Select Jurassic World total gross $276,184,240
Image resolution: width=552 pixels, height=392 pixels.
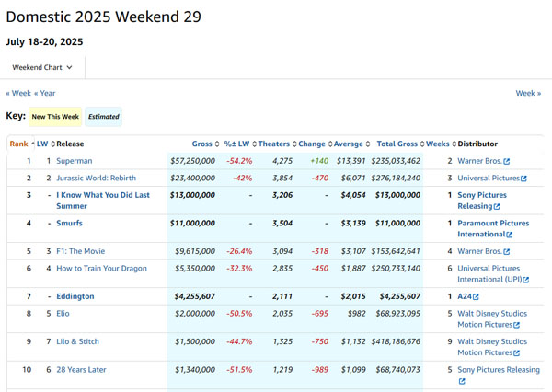pos(396,178)
